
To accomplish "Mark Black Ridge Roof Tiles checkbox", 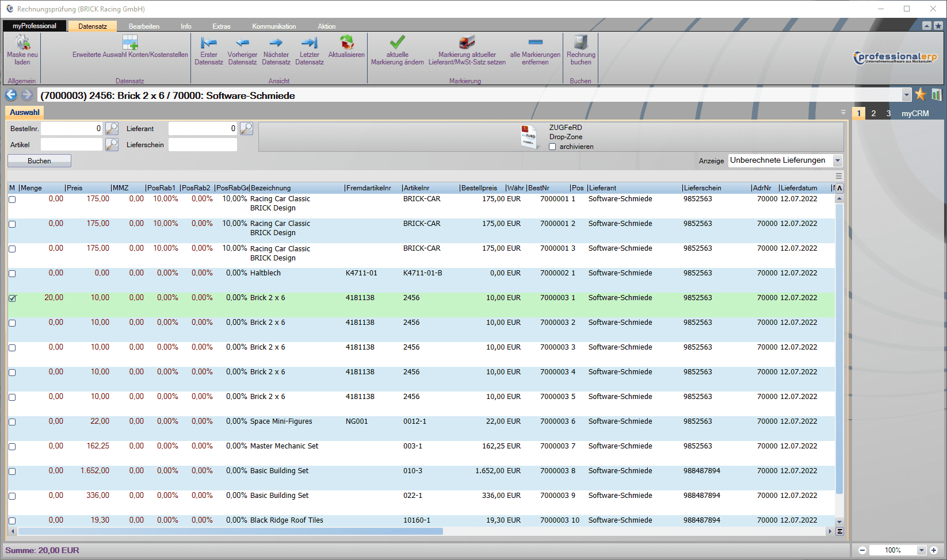I will (x=12, y=521).
